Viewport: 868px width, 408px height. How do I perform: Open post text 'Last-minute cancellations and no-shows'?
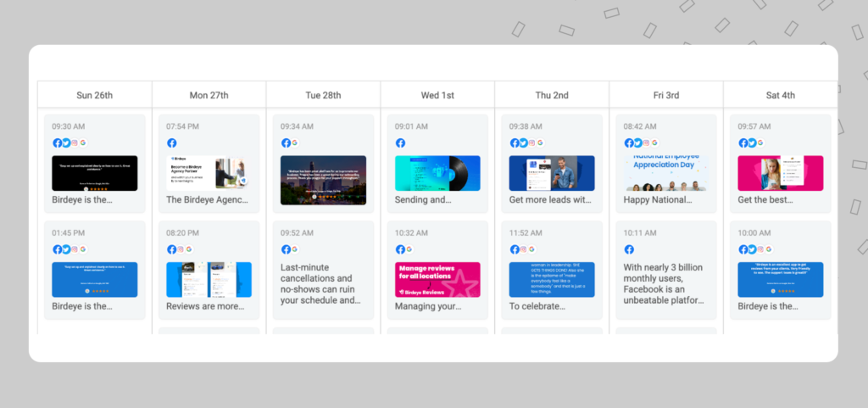tap(321, 283)
